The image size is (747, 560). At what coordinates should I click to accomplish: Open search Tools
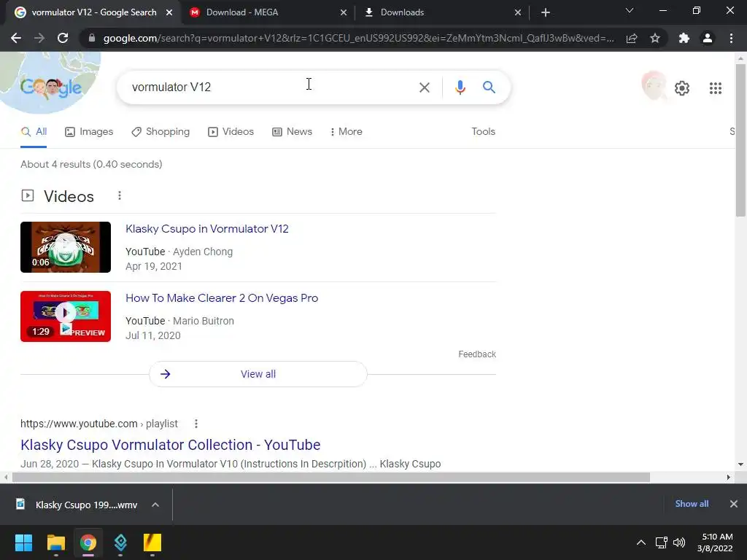pyautogui.click(x=483, y=132)
